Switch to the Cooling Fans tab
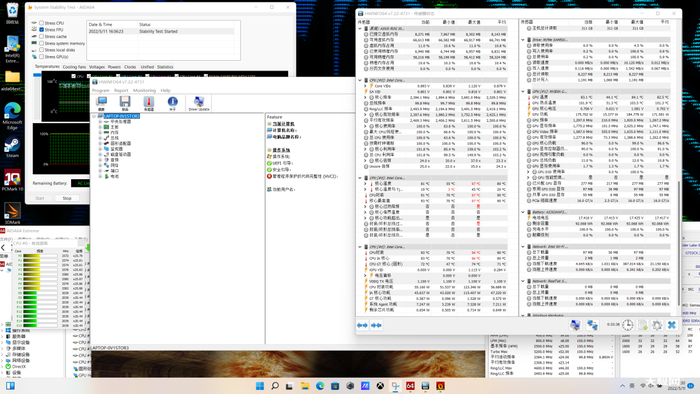This screenshot has width=700, height=394. pos(74,67)
